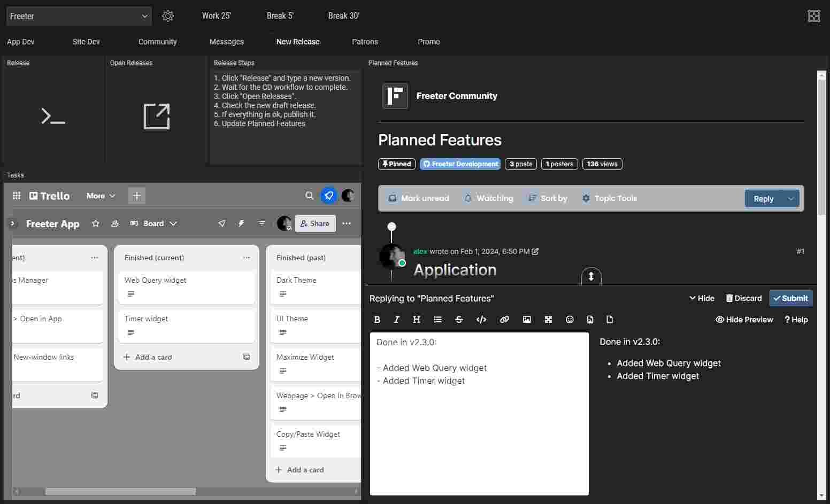830x504 pixels.
Task: Discard the reply draft
Action: [744, 298]
